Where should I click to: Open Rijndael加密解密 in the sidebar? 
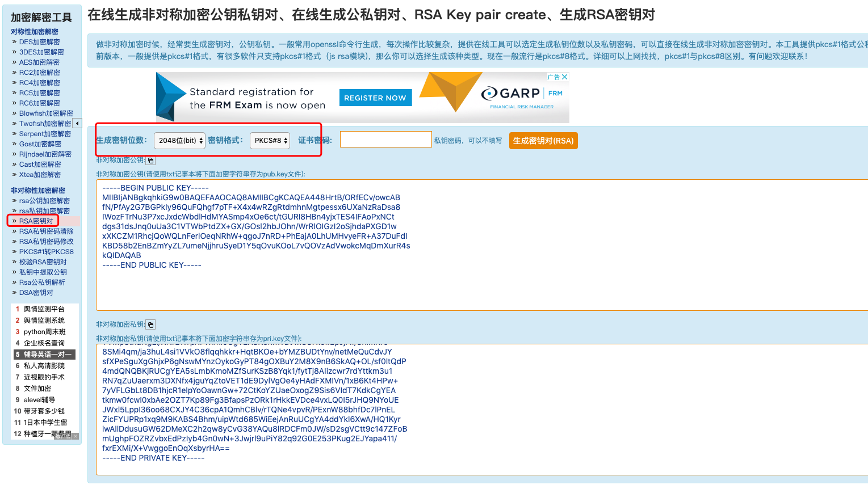(x=45, y=154)
